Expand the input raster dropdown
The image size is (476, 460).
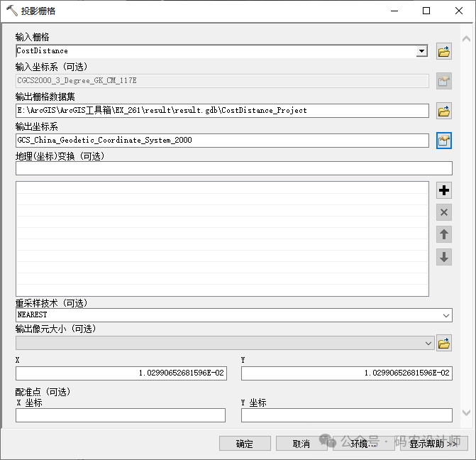pos(422,51)
